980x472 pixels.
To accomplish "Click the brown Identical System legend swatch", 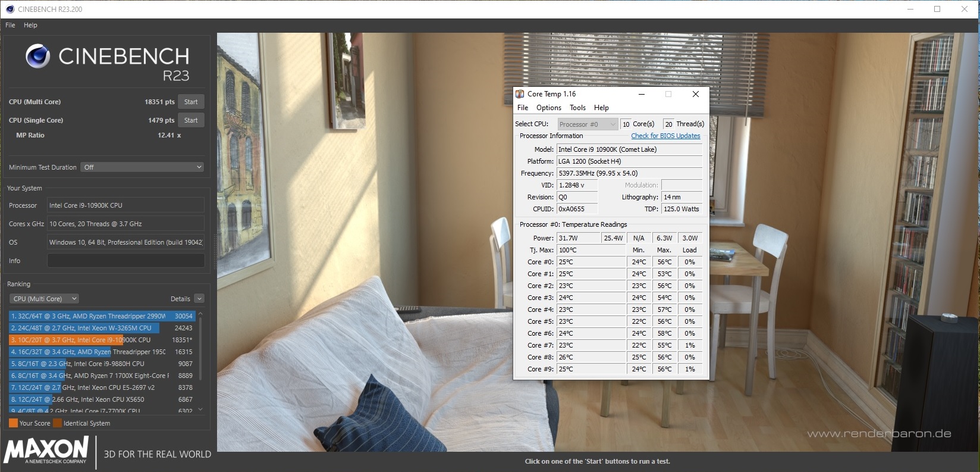I will (57, 423).
